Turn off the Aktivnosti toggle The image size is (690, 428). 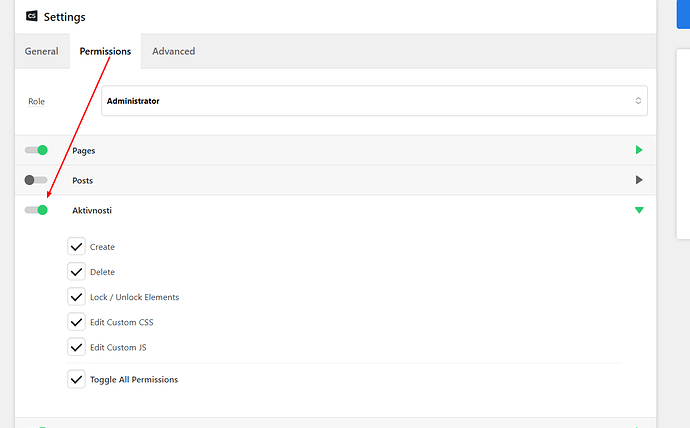(37, 210)
